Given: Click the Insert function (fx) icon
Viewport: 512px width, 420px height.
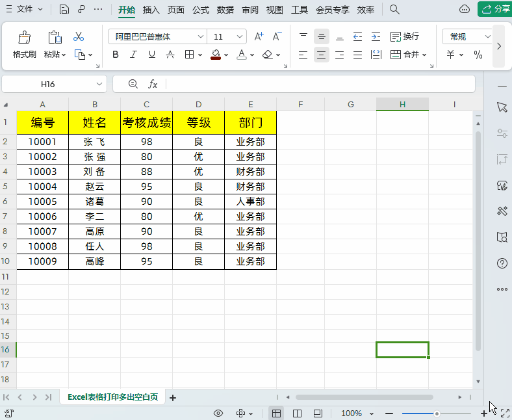Looking at the screenshot, I should [153, 85].
